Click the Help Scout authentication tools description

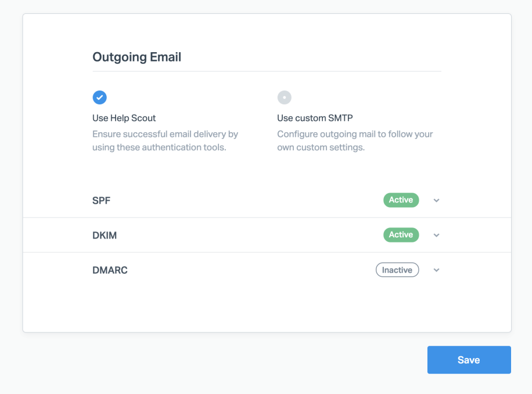point(165,140)
